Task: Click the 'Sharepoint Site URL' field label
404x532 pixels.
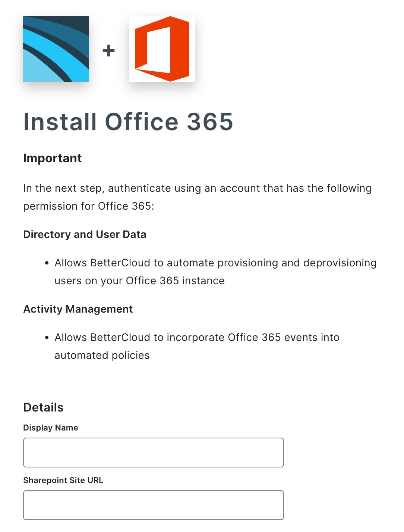Action: pos(63,481)
